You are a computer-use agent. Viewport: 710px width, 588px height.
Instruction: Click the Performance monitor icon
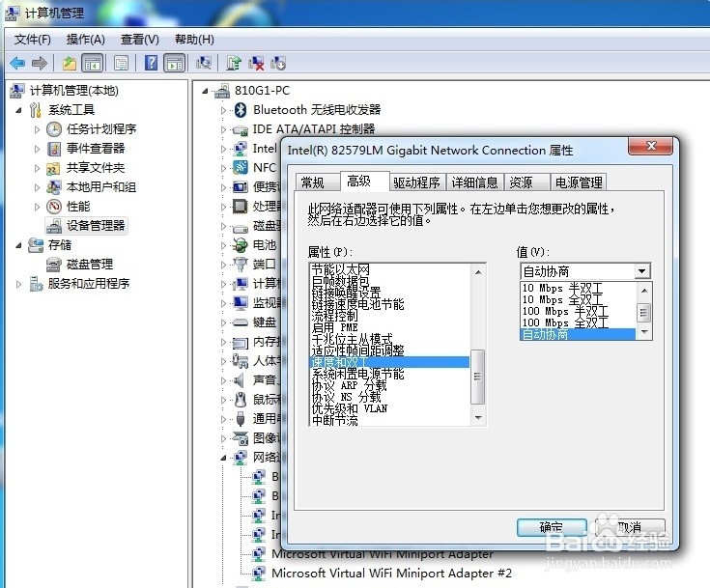54,207
